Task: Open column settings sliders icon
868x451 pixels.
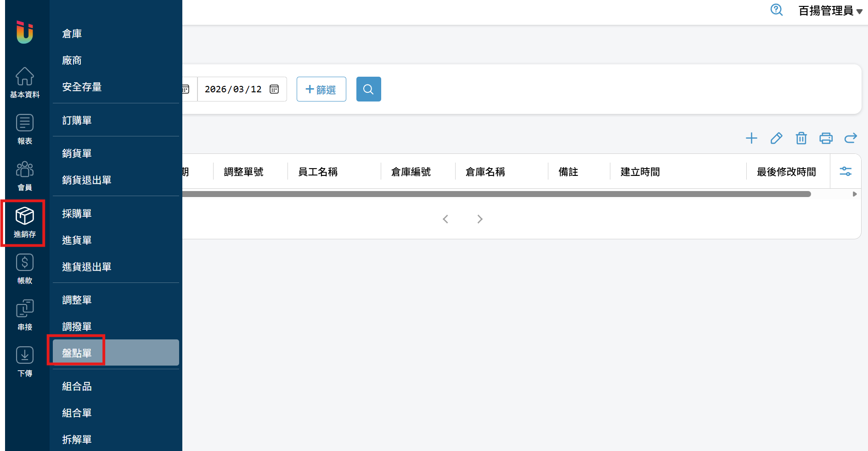Action: click(x=845, y=171)
